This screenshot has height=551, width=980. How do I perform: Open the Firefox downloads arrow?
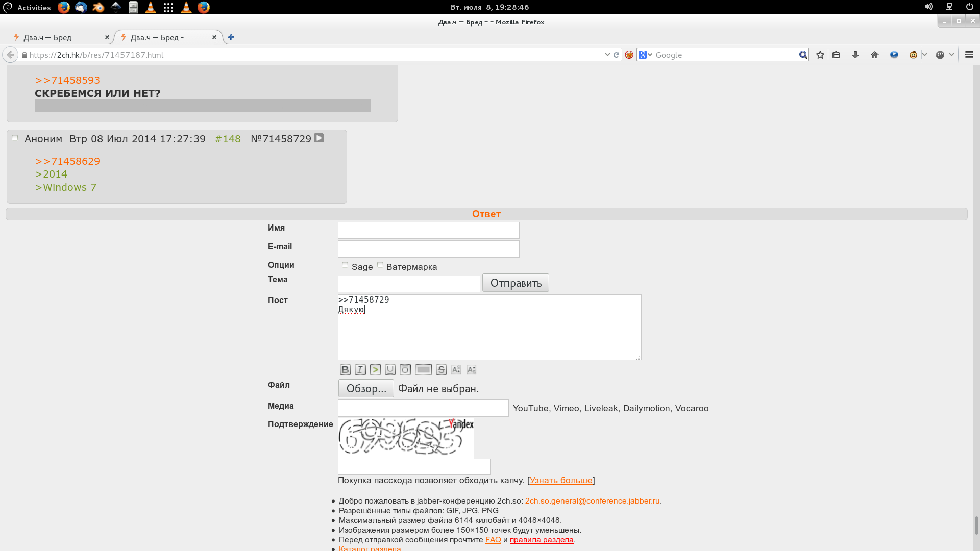[855, 55]
